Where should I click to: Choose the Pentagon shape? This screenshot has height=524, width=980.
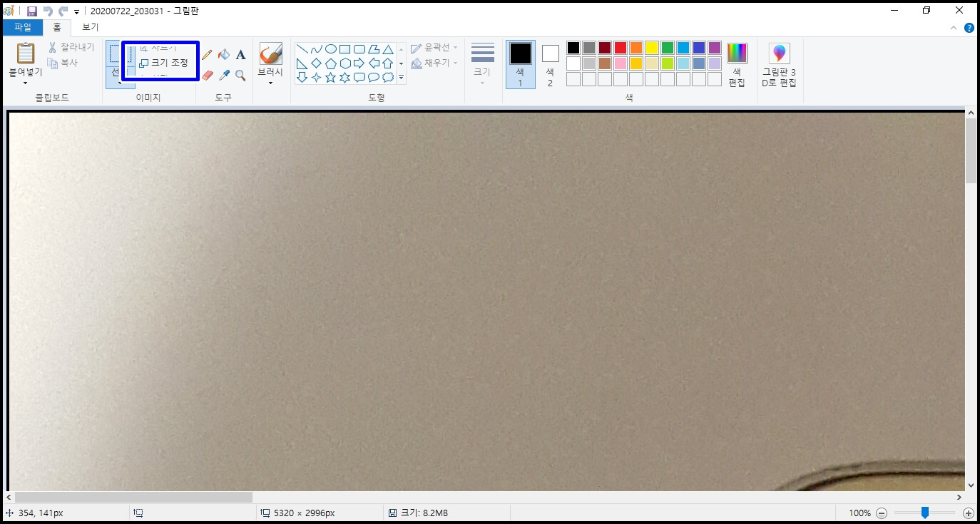pyautogui.click(x=331, y=63)
